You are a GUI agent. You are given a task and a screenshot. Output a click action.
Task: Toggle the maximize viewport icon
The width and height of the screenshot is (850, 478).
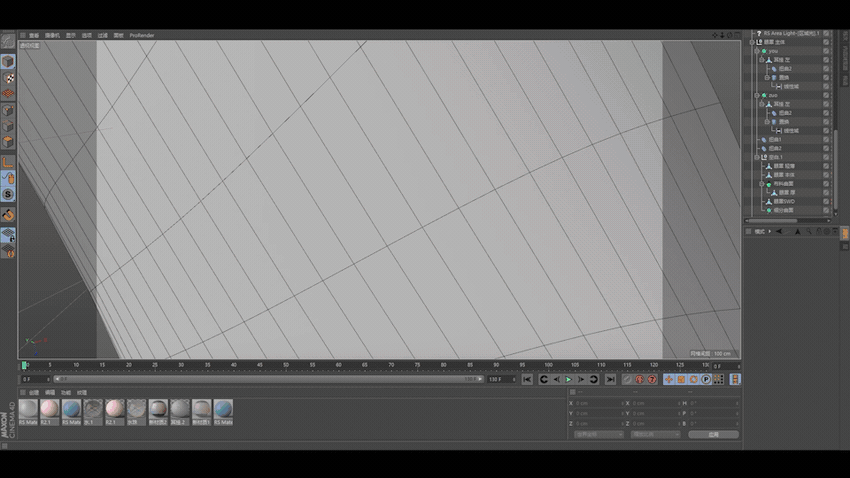pos(737,35)
